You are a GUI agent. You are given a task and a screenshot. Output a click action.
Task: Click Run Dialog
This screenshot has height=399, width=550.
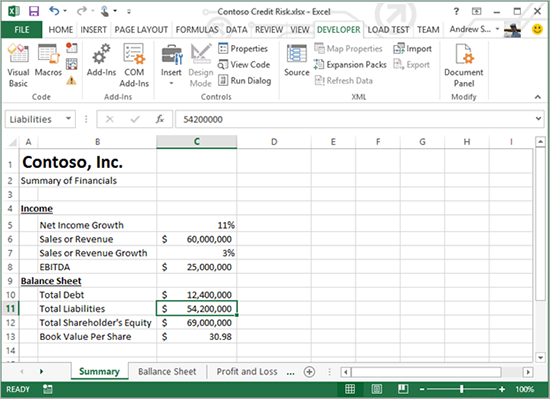(x=244, y=81)
